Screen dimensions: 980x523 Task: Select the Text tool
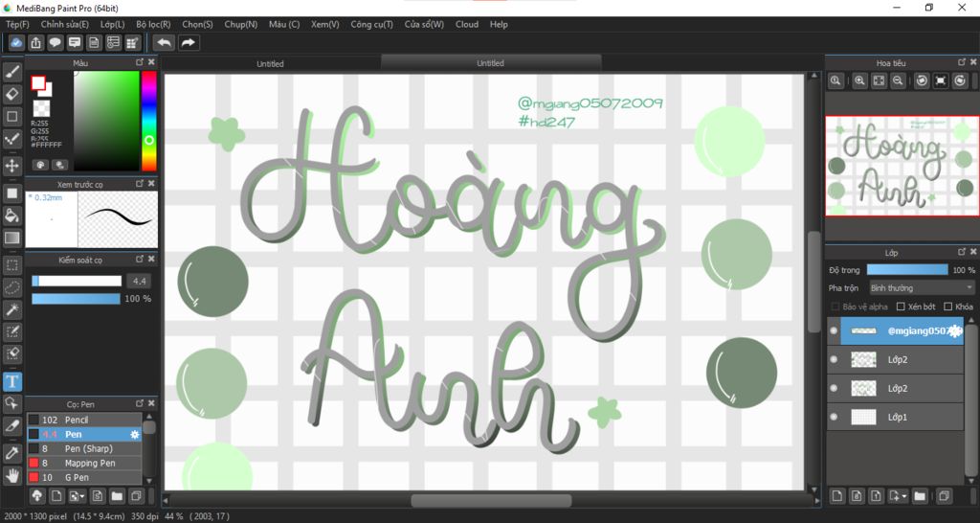11,381
